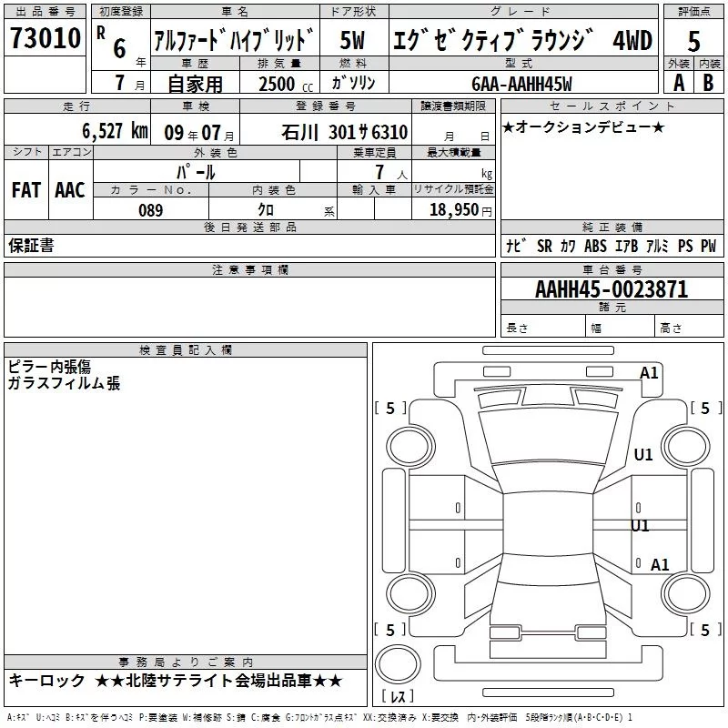Select the displacement 2500 cc
728x728 pixels.
(x=286, y=84)
